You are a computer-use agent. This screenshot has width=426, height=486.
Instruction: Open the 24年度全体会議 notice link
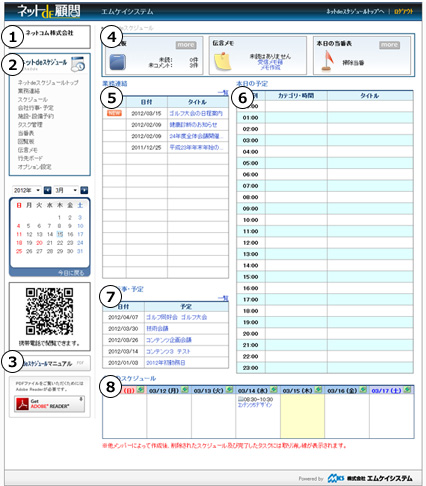(x=196, y=136)
